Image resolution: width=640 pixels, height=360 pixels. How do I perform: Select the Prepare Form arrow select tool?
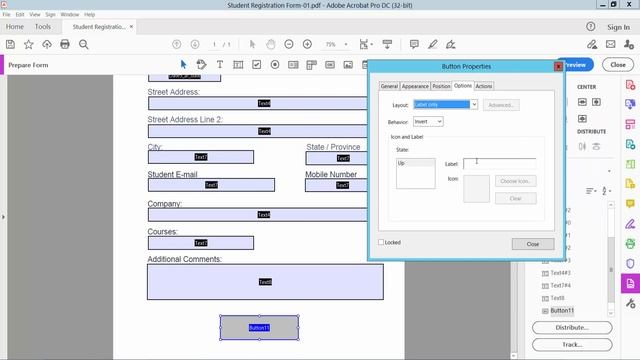(183, 64)
